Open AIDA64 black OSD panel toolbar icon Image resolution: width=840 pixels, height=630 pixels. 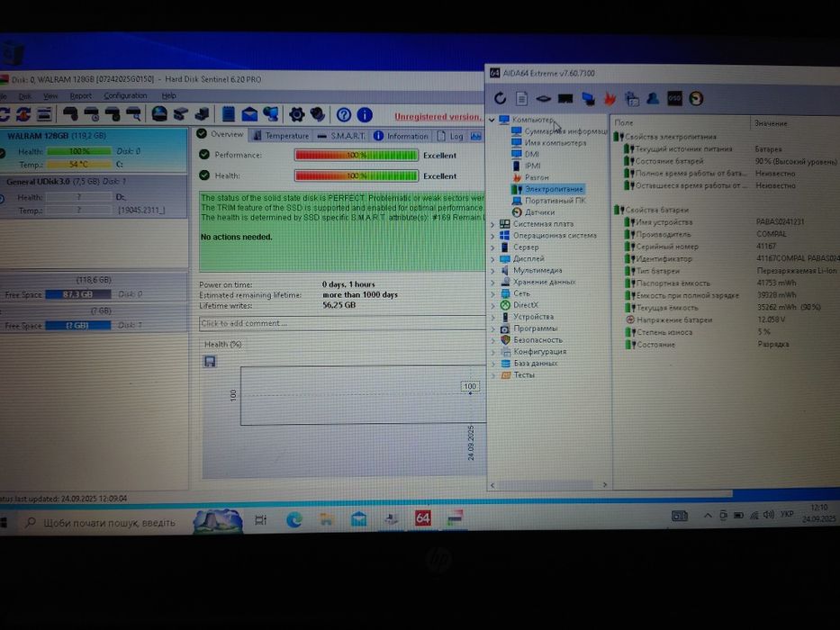(674, 99)
